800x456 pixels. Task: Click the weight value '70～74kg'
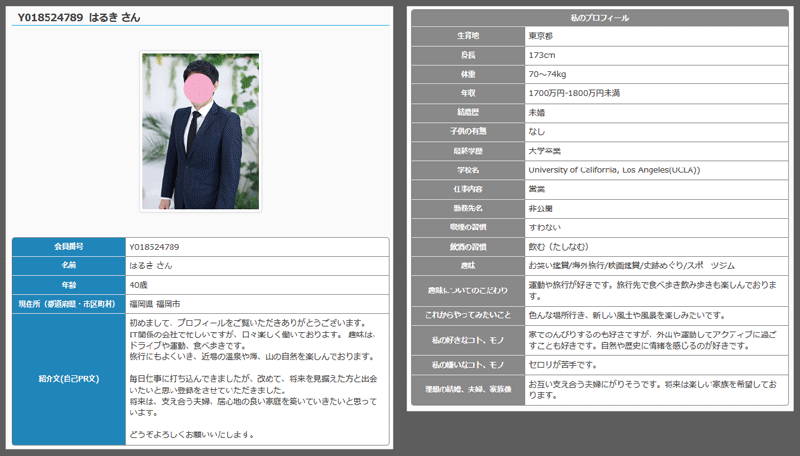[x=547, y=74]
